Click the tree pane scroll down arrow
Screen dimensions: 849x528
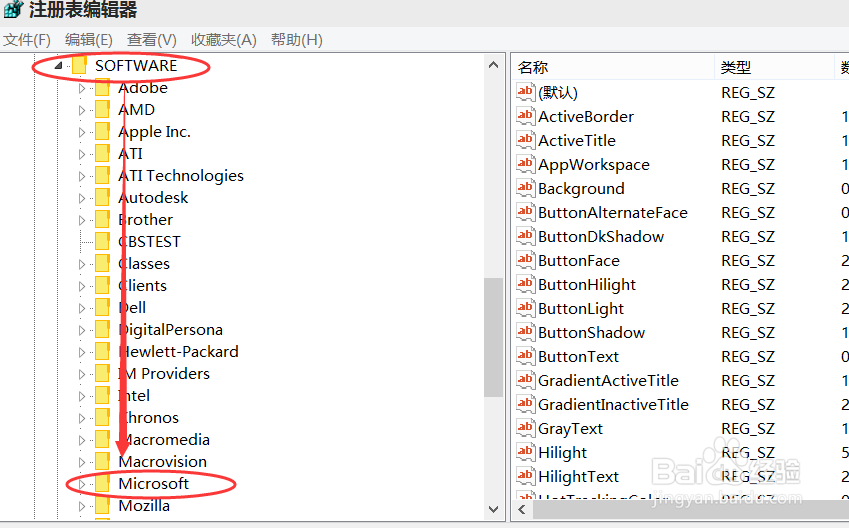point(493,509)
